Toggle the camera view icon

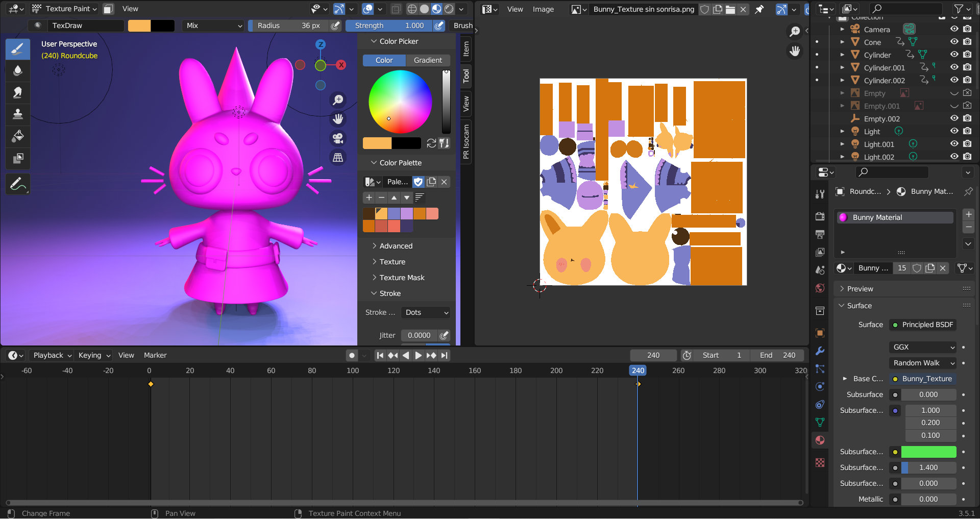(x=338, y=138)
